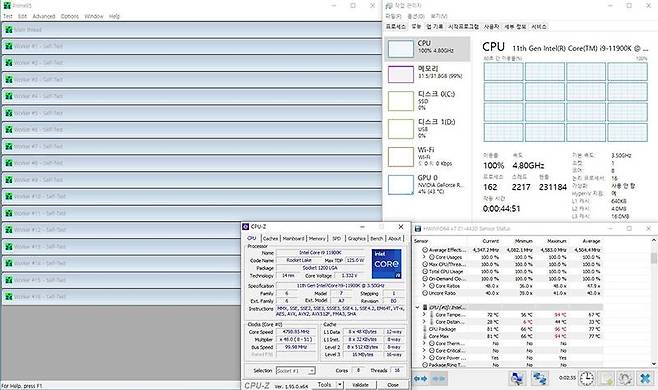Open HWiNFO settings gear icon
Image resolution: width=658 pixels, height=390 pixels.
[x=625, y=379]
